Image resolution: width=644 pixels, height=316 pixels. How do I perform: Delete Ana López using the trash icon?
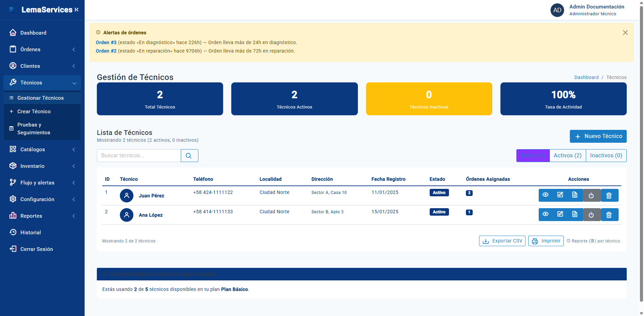[x=609, y=215]
